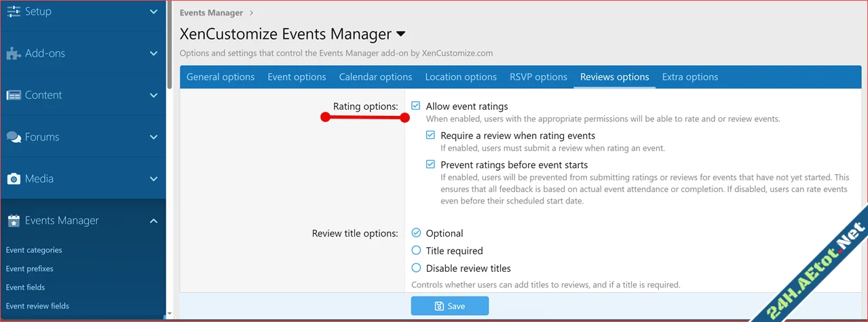The height and width of the screenshot is (322, 868).
Task: Select Disable review titles radio option
Action: coord(416,268)
